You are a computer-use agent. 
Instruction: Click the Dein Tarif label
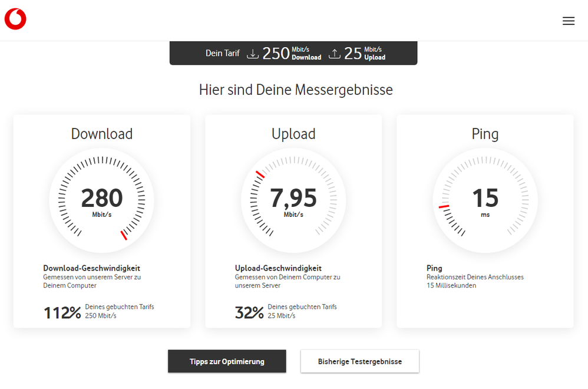point(222,53)
